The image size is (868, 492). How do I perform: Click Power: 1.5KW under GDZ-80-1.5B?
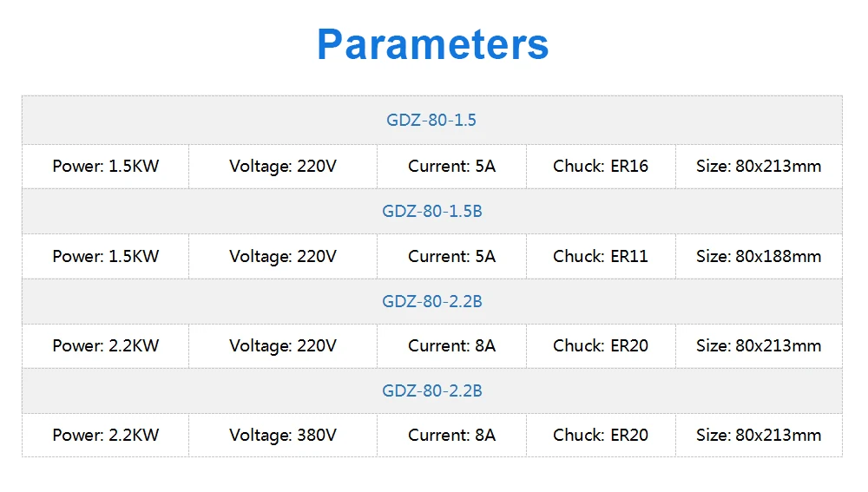coord(106,256)
